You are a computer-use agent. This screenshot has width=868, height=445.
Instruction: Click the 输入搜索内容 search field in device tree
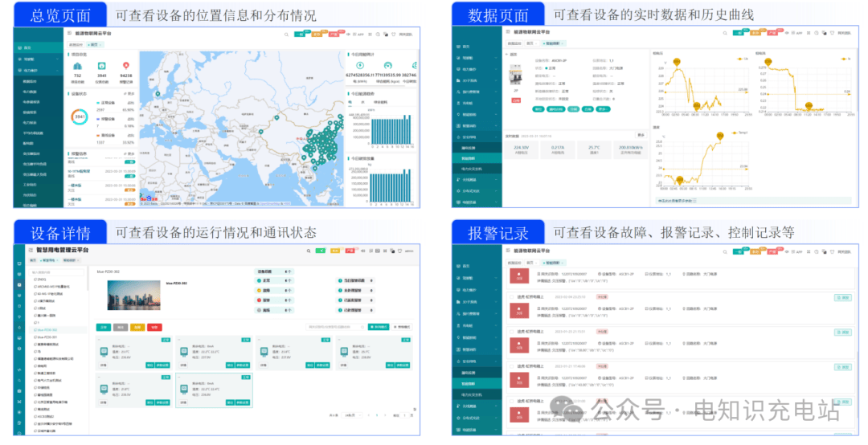coord(58,272)
